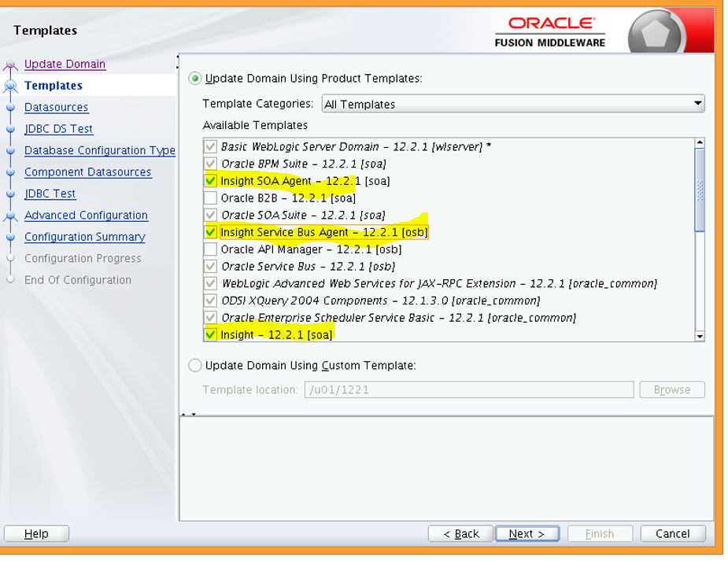This screenshot has height=561, width=728.
Task: Click the Cancel button
Action: point(673,533)
